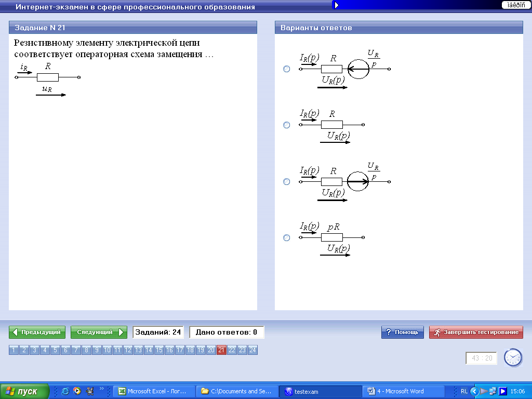Click the RL language indicator
Image resolution: width=532 pixels, height=399 pixels.
coord(464,391)
